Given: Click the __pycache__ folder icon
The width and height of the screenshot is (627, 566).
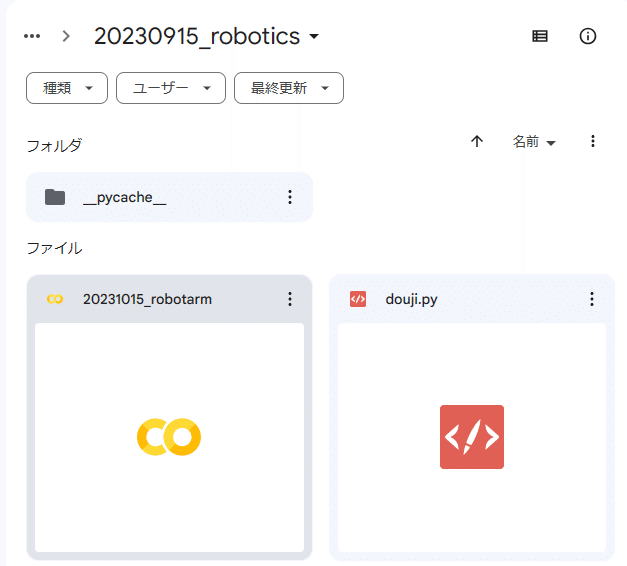Looking at the screenshot, I should 55,197.
